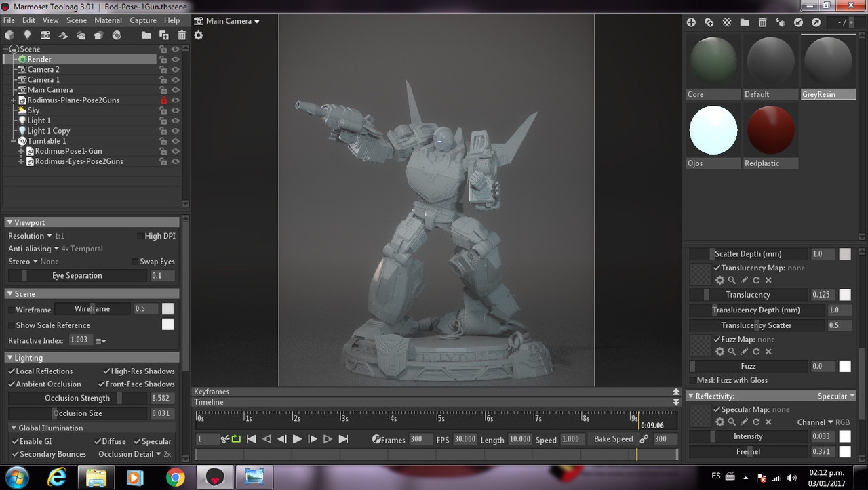868x490 pixels.
Task: Add fog object with cloud icon
Action: click(81, 35)
